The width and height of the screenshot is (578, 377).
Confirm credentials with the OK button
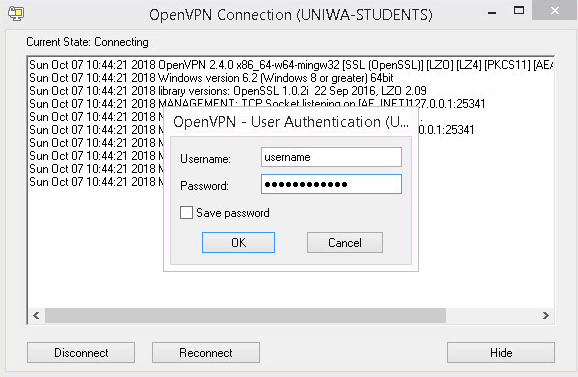coord(238,242)
